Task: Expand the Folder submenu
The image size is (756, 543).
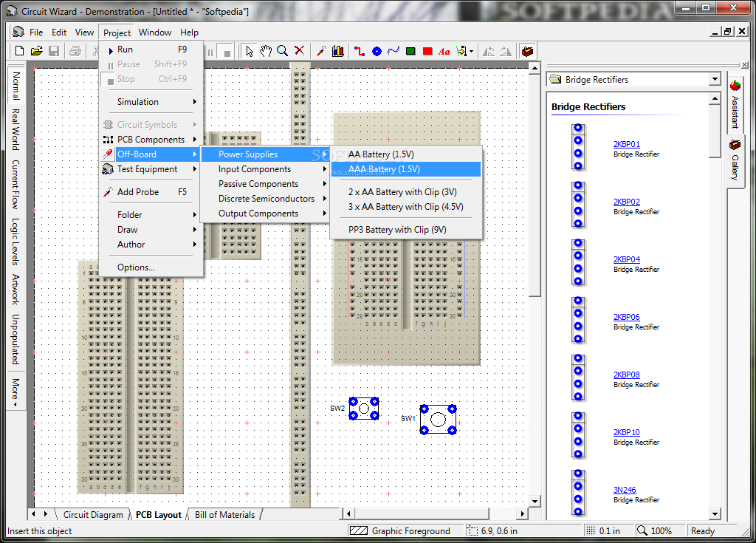Action: [151, 215]
